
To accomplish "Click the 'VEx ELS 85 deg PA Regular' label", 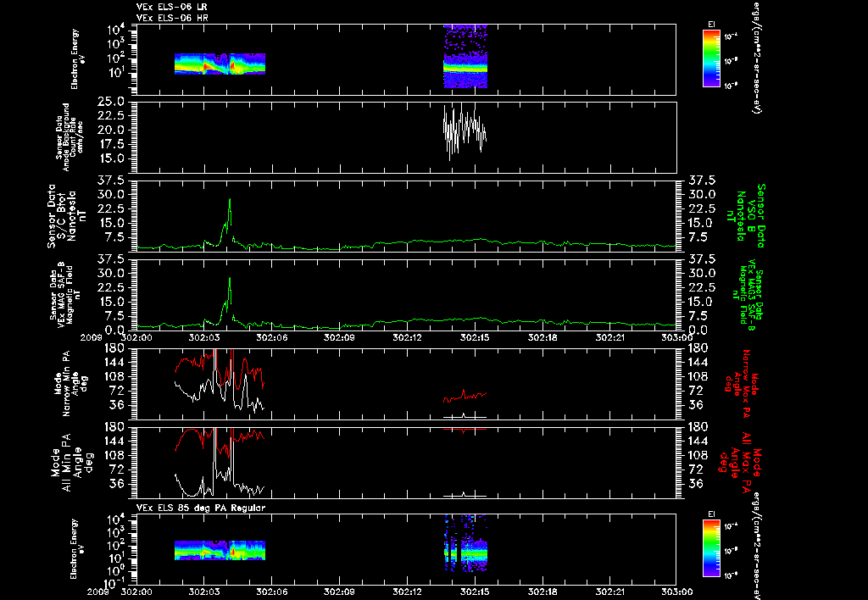I will (201, 508).
